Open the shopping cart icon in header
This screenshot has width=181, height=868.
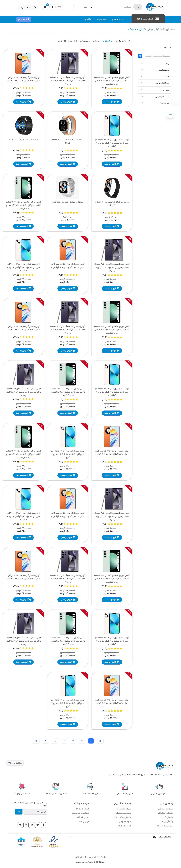click(x=45, y=7)
